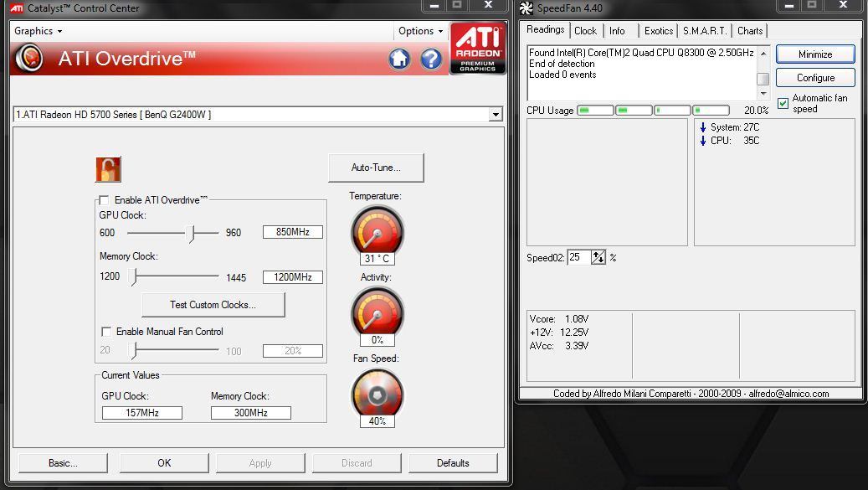Open the S.M.A.R.T. tab
The width and height of the screenshot is (868, 490).
coord(705,31)
